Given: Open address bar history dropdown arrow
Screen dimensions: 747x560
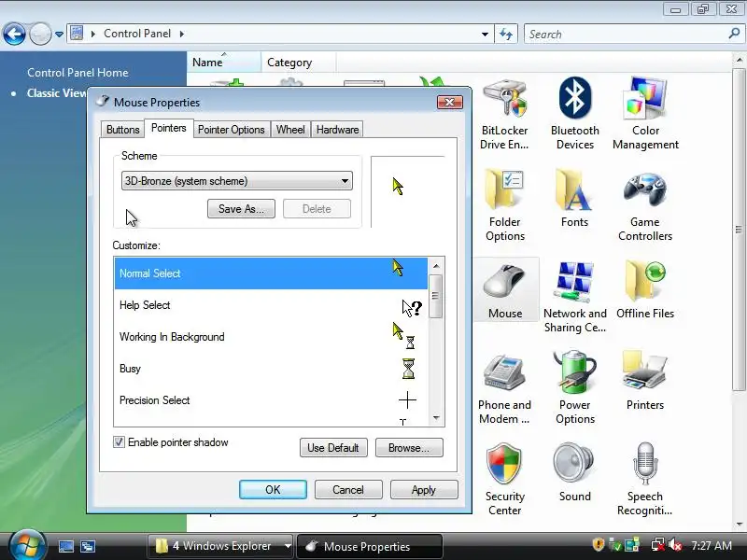Looking at the screenshot, I should [x=485, y=35].
